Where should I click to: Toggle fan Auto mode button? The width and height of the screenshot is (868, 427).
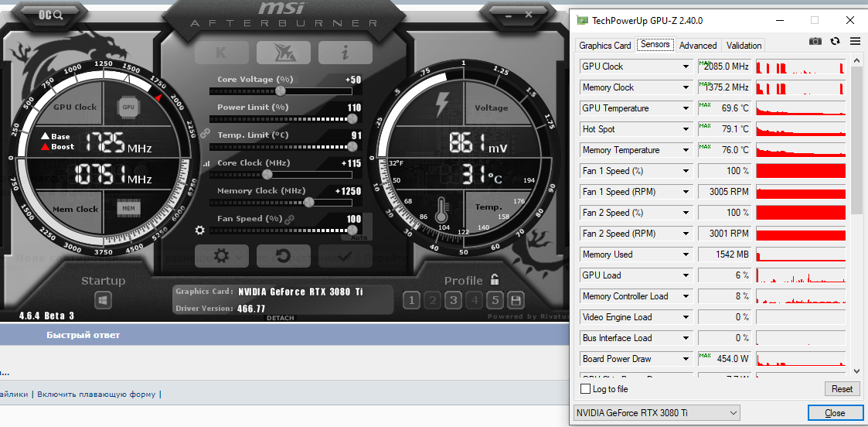(x=358, y=237)
